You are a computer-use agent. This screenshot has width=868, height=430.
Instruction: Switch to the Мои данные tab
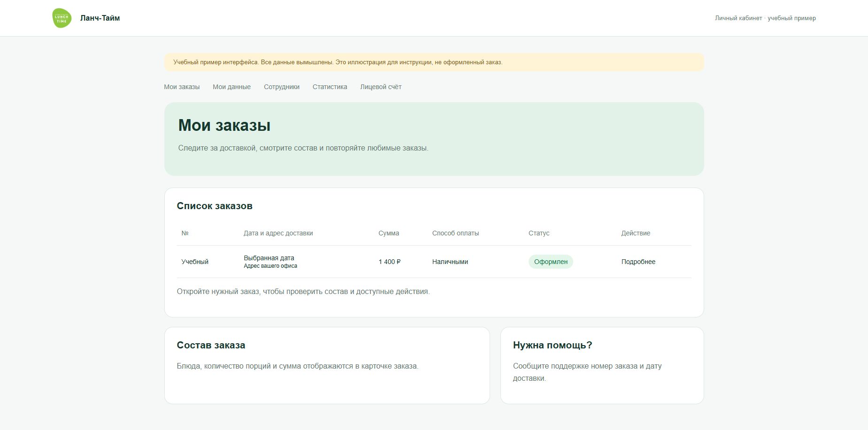231,87
